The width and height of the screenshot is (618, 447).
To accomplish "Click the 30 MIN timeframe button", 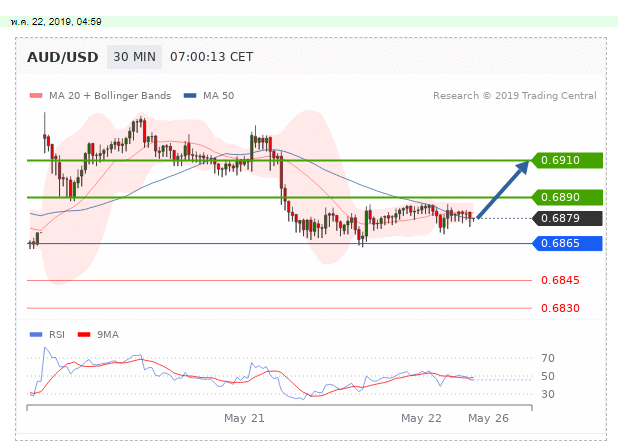I will pyautogui.click(x=134, y=57).
